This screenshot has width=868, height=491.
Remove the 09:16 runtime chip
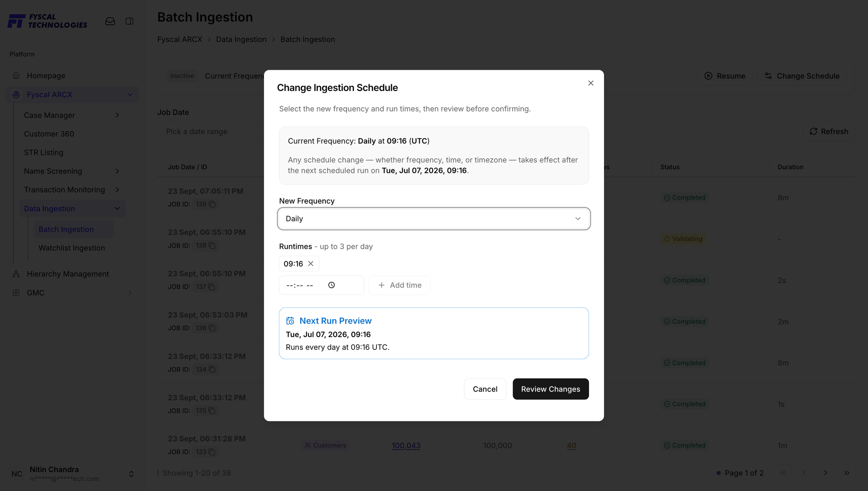(x=311, y=264)
